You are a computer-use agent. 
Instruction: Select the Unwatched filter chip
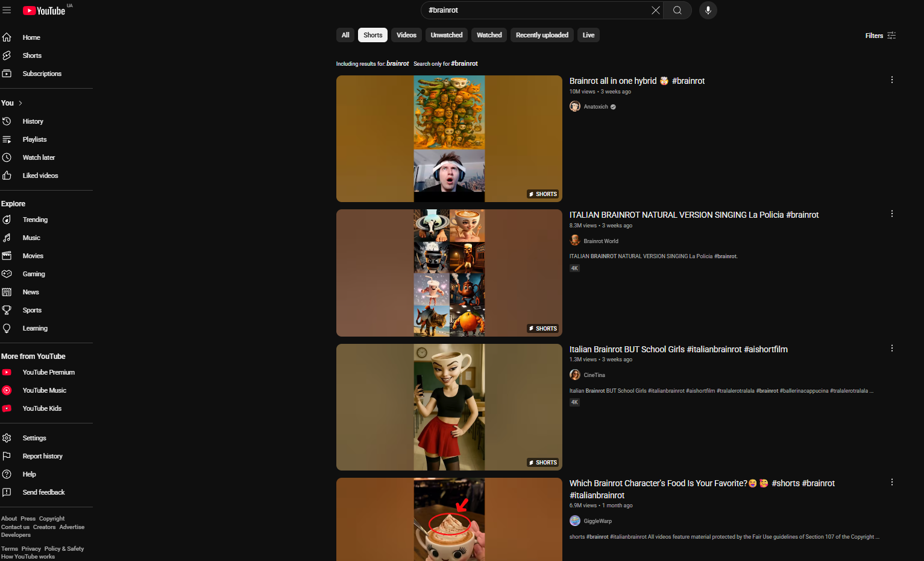(x=447, y=35)
